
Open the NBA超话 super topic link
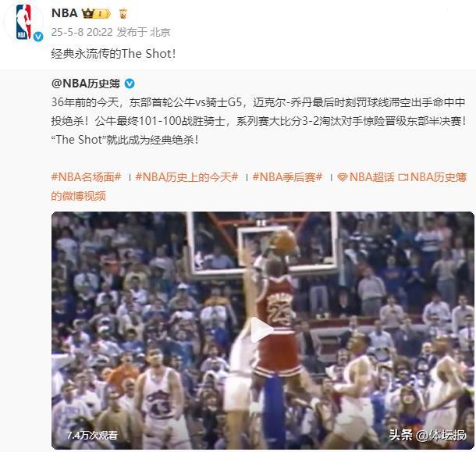(371, 177)
